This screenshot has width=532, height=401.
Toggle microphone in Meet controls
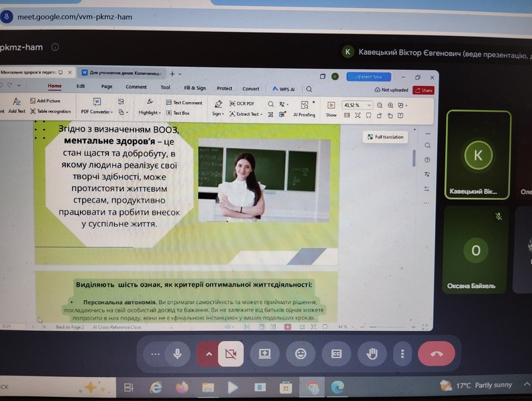coord(177,354)
